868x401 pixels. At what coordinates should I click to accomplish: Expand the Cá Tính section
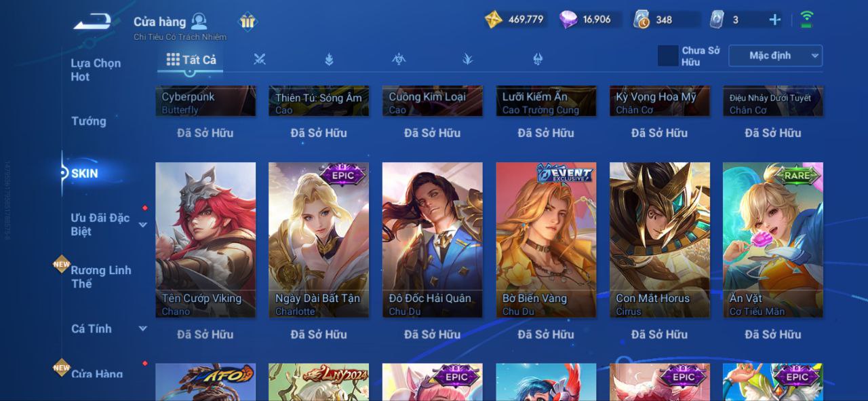tap(143, 328)
